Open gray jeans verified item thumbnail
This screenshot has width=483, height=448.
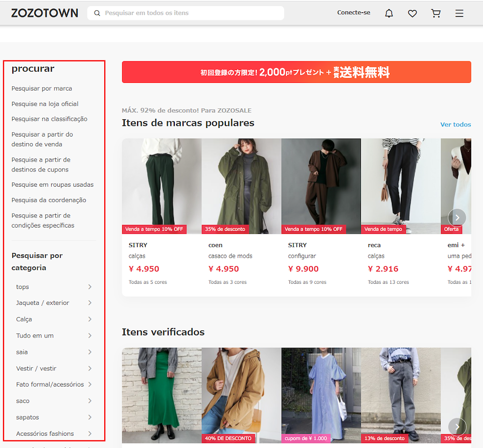point(401,395)
